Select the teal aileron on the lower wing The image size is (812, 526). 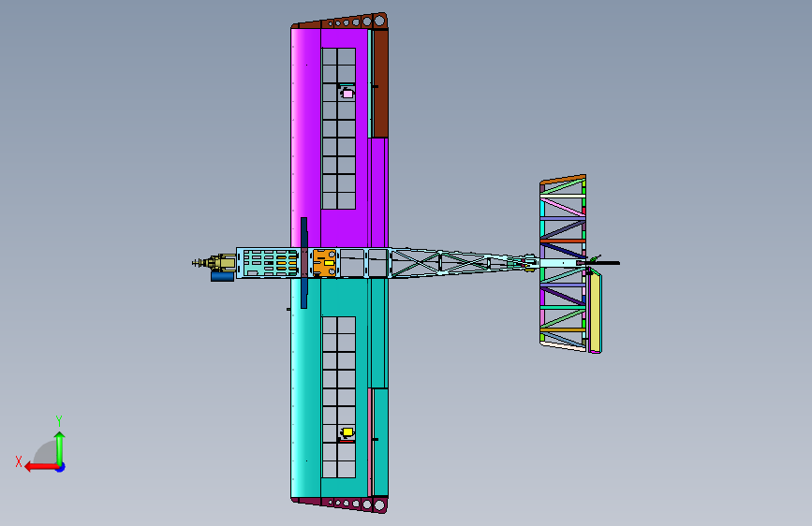click(381, 442)
